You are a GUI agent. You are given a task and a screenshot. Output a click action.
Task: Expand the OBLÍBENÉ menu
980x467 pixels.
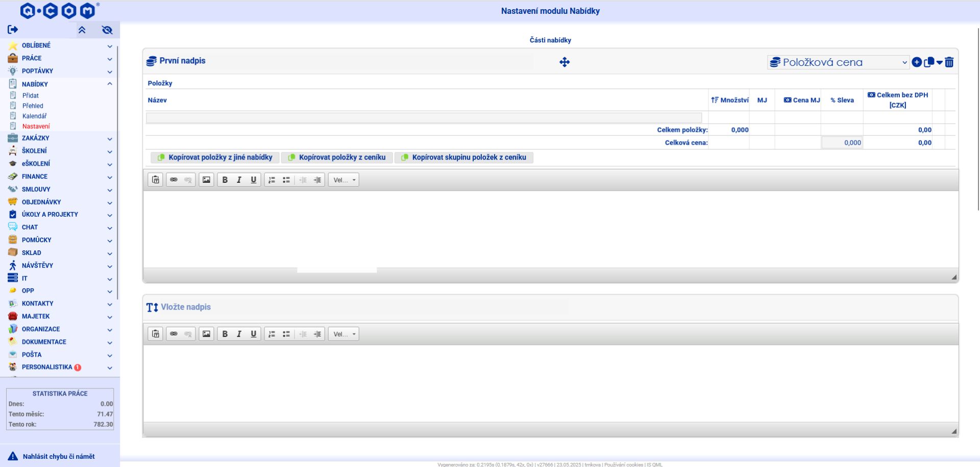pos(60,45)
